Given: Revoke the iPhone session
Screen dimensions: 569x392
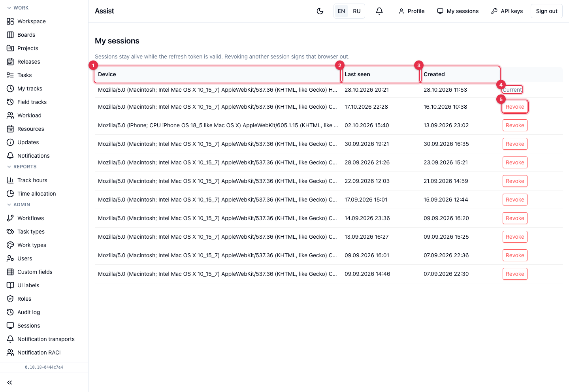Looking at the screenshot, I should point(515,125).
